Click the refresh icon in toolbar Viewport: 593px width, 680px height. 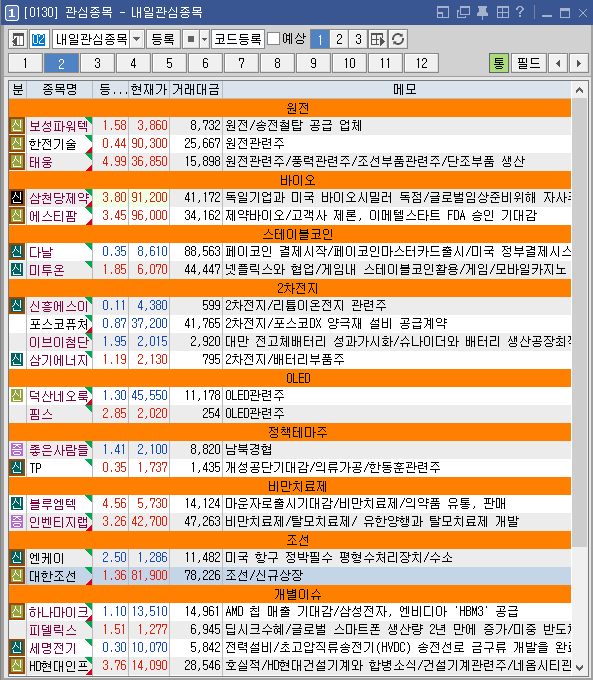pyautogui.click(x=398, y=39)
